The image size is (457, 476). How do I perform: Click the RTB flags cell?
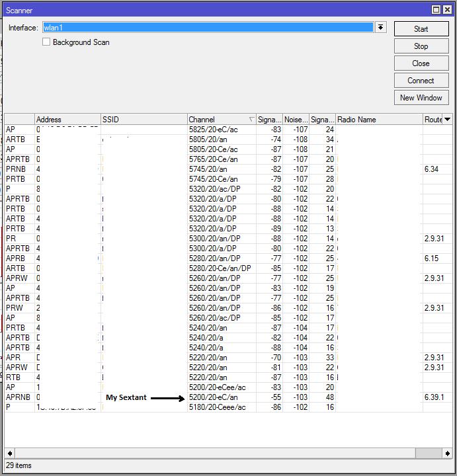[19, 377]
